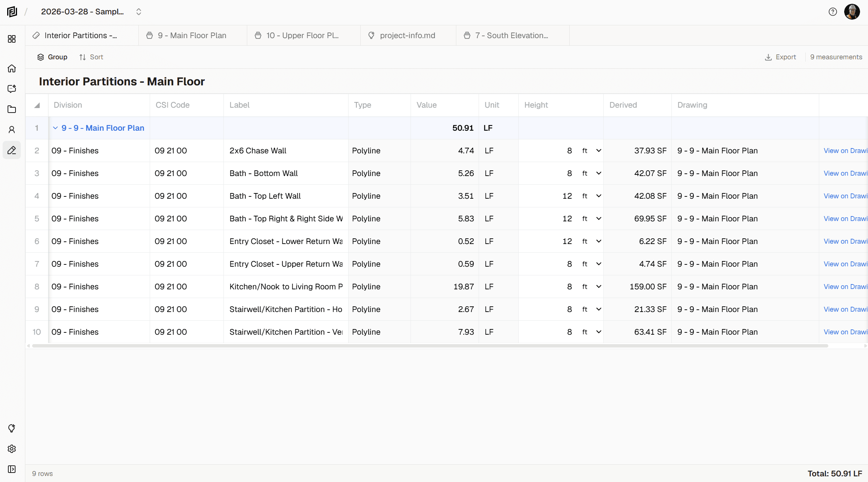868x482 pixels.
Task: Click the lightbulb icon in the sidebar
Action: click(12, 428)
